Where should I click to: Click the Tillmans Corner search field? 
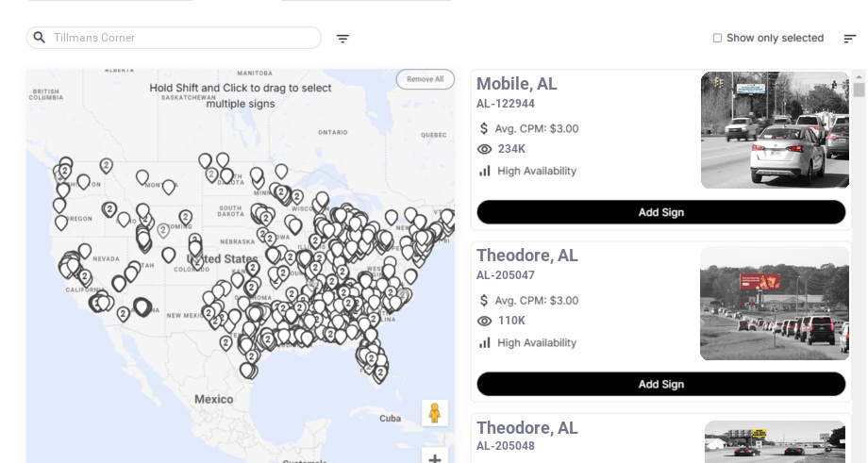pyautogui.click(x=184, y=38)
